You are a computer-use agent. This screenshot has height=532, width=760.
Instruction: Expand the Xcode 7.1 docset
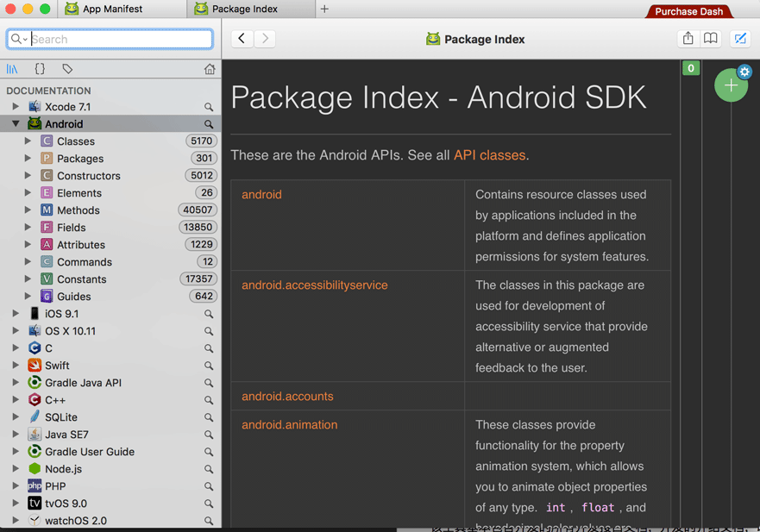pyautogui.click(x=16, y=107)
